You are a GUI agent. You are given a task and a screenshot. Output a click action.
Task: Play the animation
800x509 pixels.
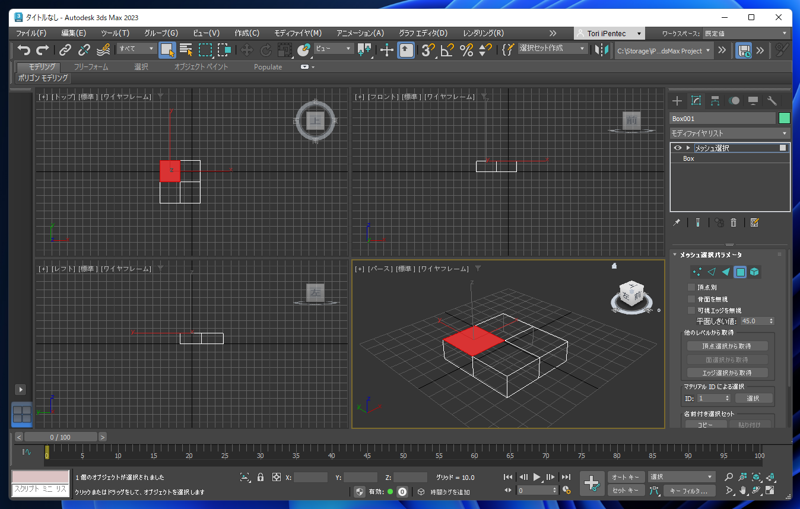pyautogui.click(x=537, y=477)
